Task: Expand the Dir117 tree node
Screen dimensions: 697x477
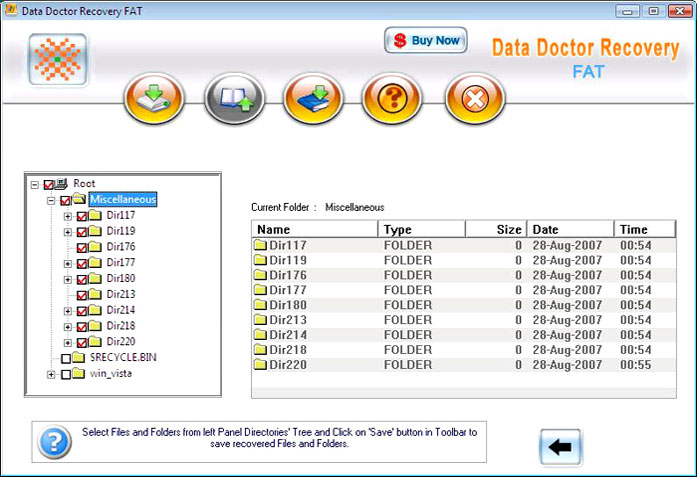Action: pos(68,216)
